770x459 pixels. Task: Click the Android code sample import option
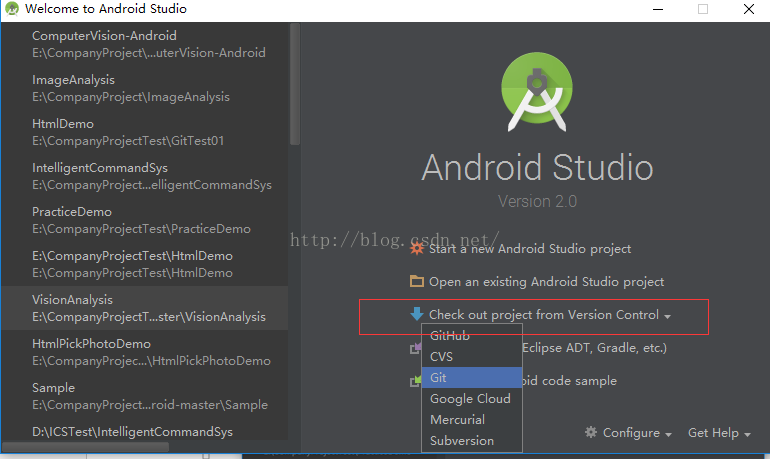pos(569,381)
